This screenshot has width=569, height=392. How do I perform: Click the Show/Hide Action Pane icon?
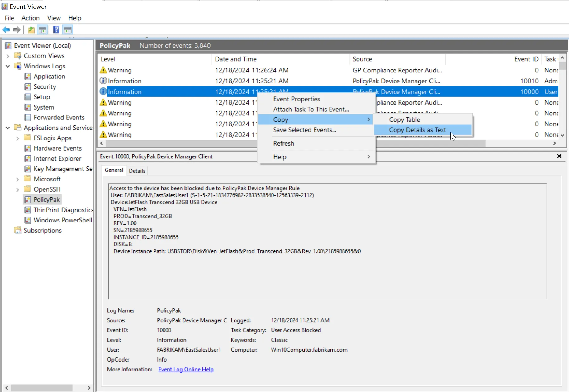(x=68, y=30)
